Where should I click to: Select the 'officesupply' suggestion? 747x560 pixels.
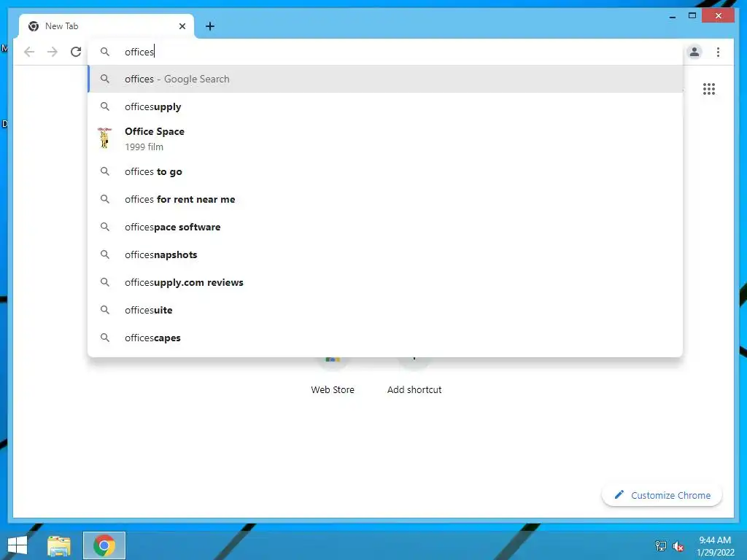[385, 106]
